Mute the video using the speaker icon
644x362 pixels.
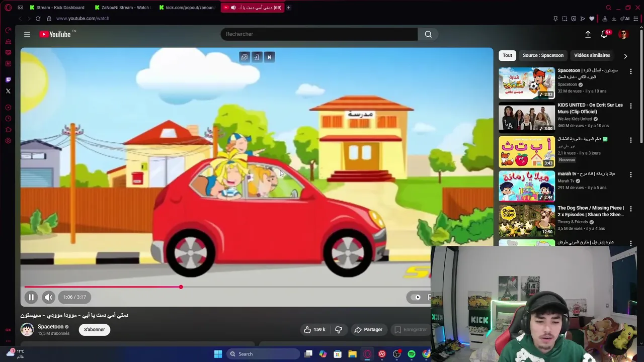48,297
